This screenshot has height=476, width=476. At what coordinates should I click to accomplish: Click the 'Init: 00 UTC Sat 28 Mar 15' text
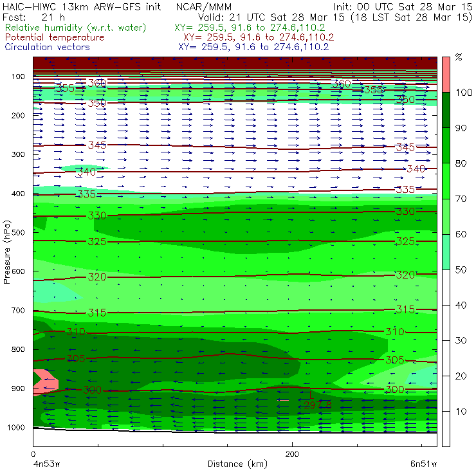[x=403, y=6]
